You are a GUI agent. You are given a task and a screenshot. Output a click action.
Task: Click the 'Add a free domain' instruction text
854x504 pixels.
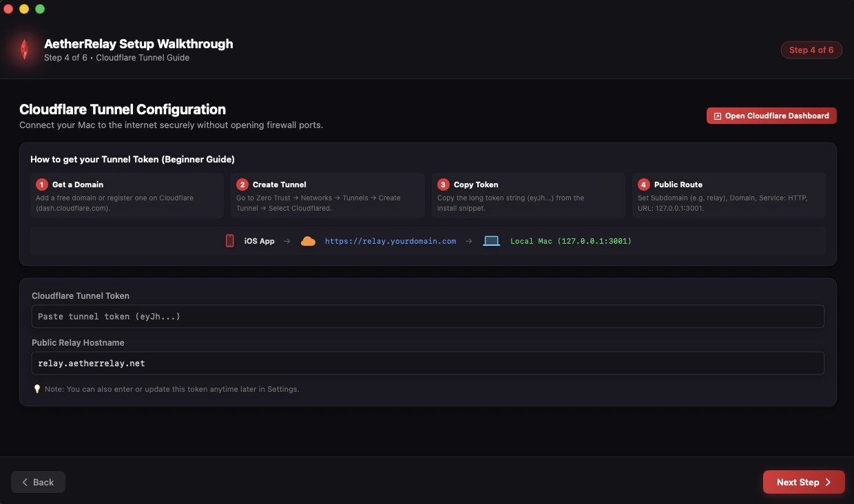115,203
